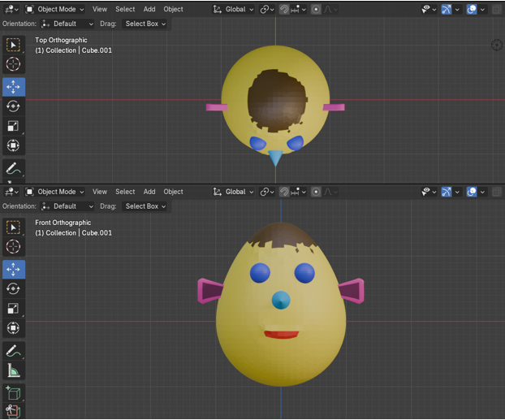Click the Object menu in the top viewport
This screenshot has width=505, height=420.
click(x=173, y=10)
